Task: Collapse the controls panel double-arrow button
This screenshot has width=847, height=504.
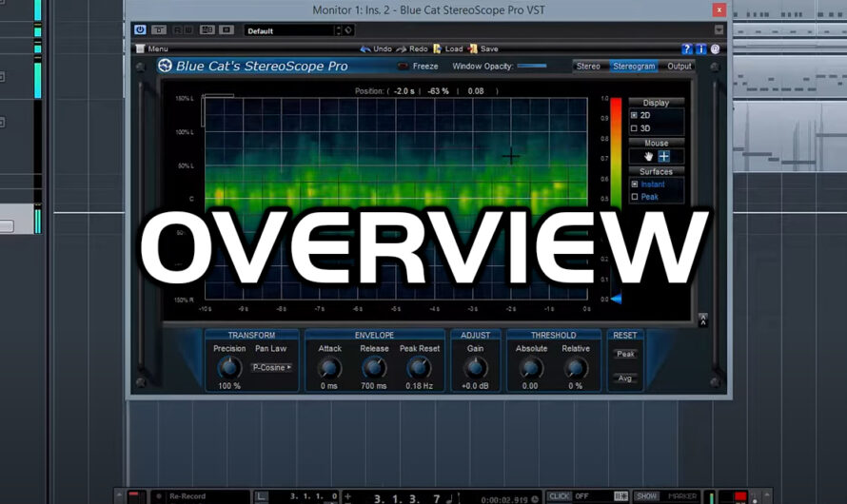Action: [702, 320]
